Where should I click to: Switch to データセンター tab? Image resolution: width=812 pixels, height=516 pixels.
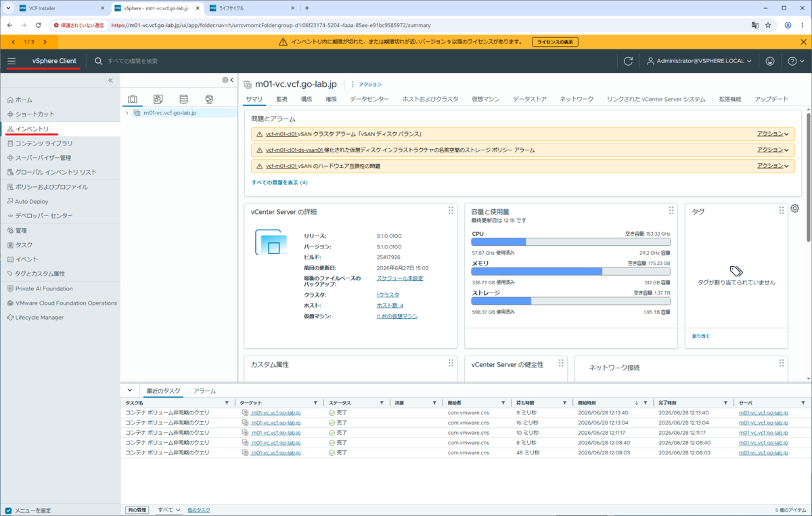369,99
